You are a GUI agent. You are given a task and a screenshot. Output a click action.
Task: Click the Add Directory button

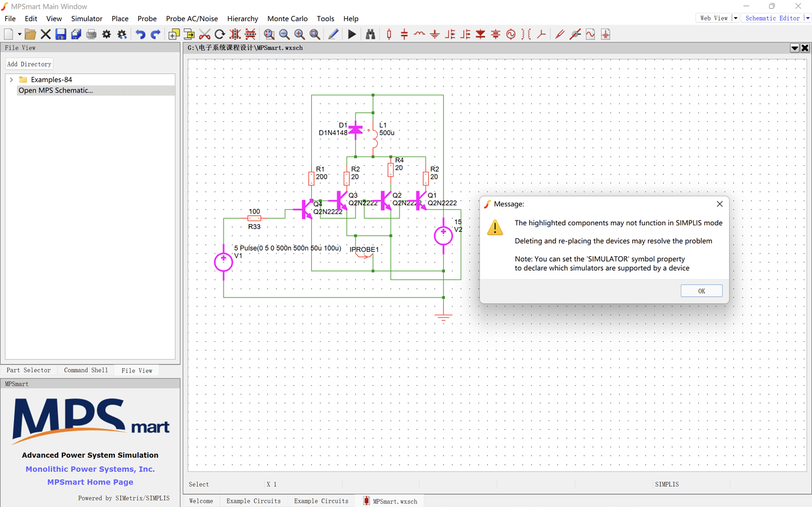29,64
